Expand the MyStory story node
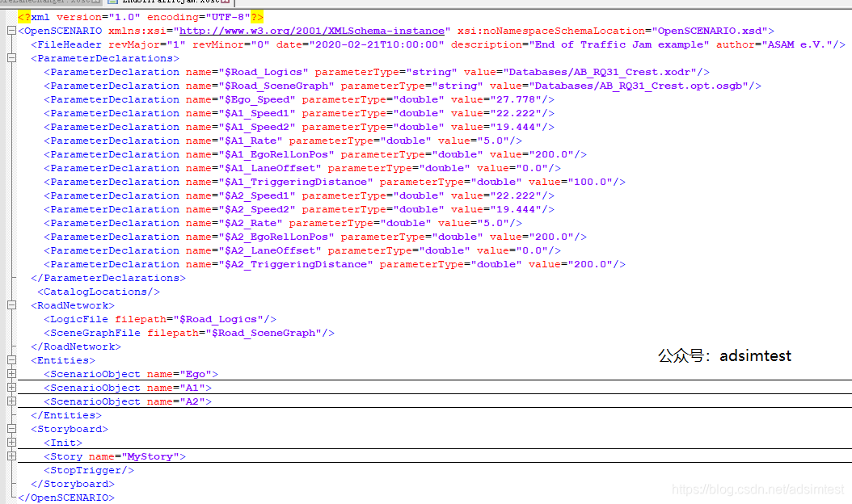Screen dimensions: 852x504 pyautogui.click(x=11, y=456)
